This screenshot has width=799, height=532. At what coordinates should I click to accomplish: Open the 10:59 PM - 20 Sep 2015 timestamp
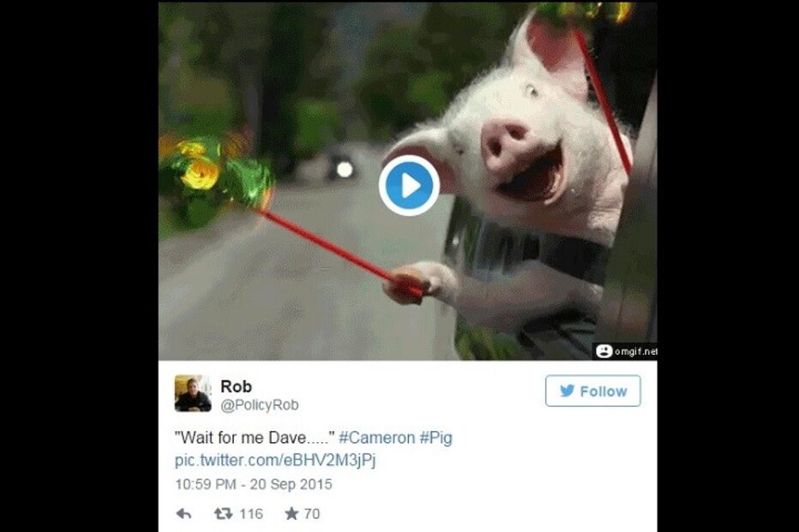[253, 484]
